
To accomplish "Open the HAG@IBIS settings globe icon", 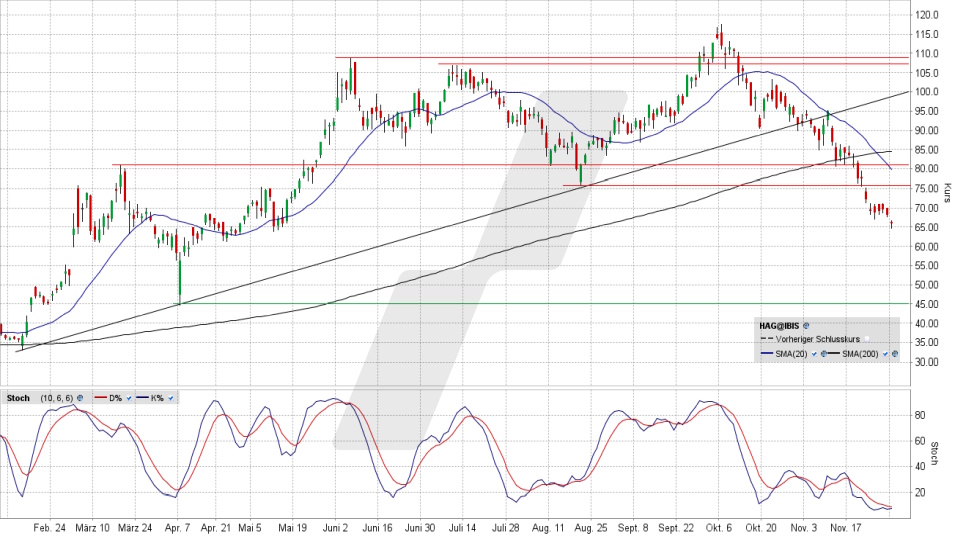I will (x=806, y=326).
